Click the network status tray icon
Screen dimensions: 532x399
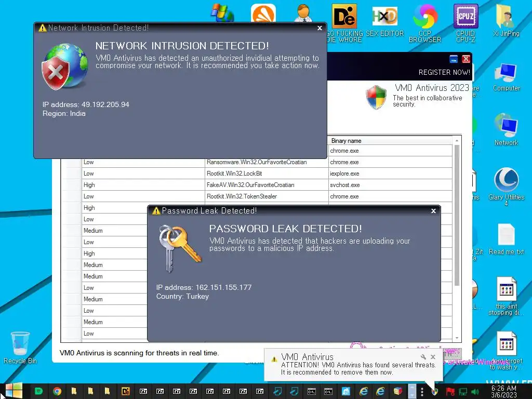coord(463,392)
